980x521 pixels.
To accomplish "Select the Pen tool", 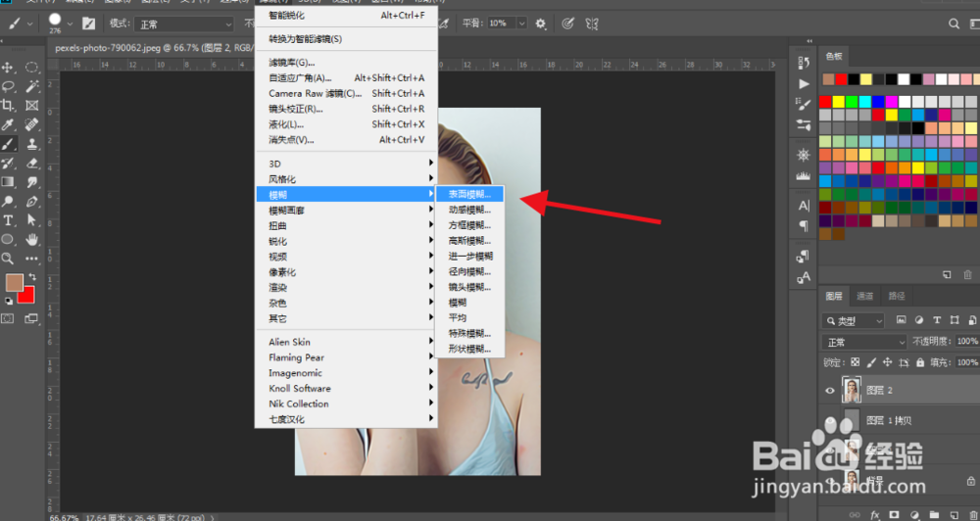I will (x=32, y=202).
